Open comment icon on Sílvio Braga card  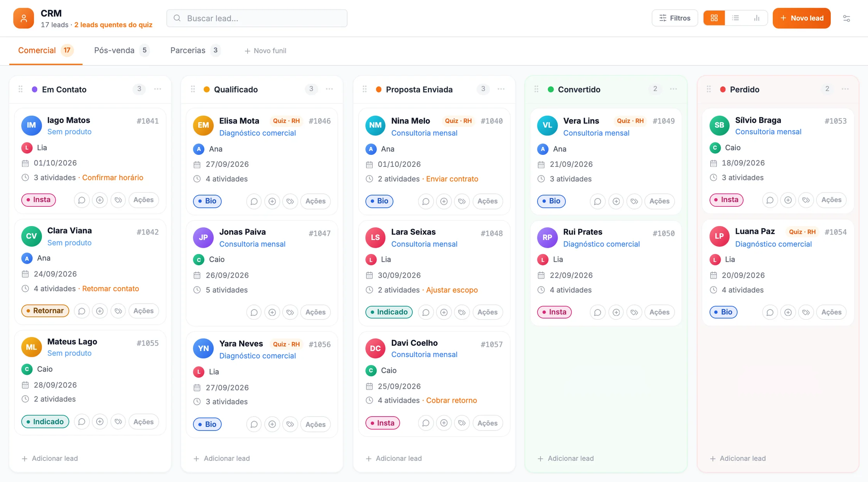(x=770, y=200)
